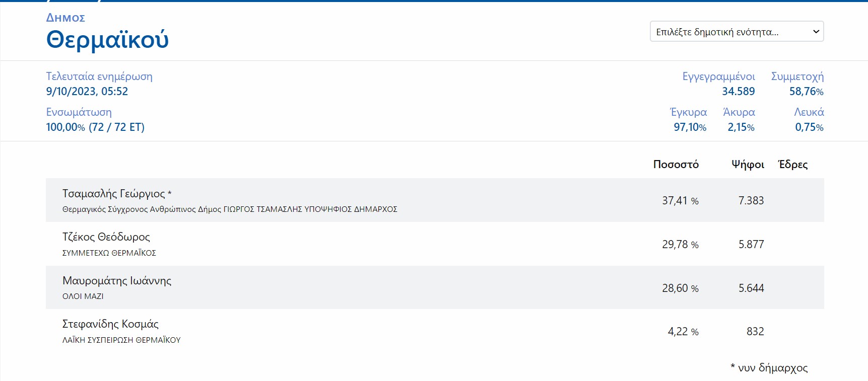The image size is (868, 381).
Task: Select candidate Στεφανίδης Κοσμάς
Action: [110, 324]
